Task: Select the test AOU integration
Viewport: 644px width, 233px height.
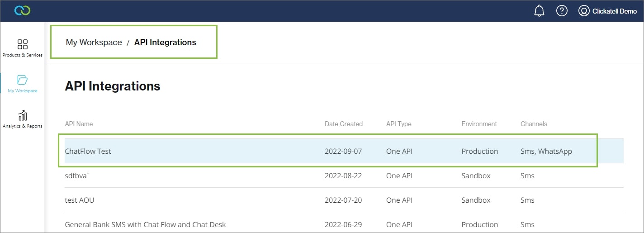Action: 344,200
